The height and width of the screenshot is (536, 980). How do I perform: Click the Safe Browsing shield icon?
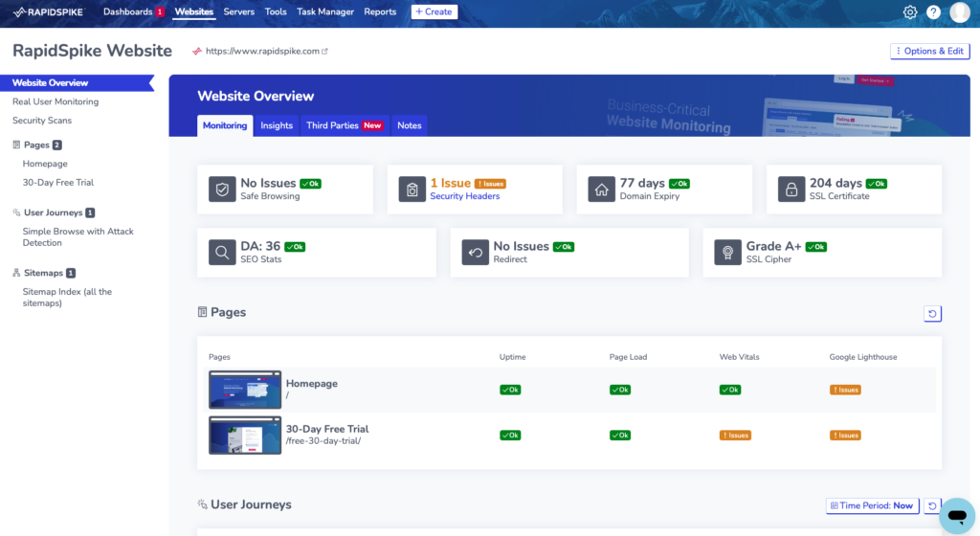tap(222, 190)
